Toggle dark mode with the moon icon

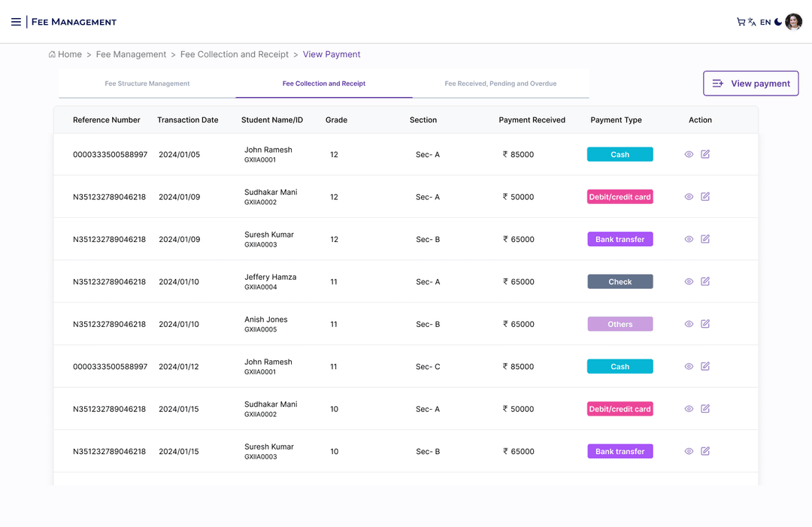(777, 22)
